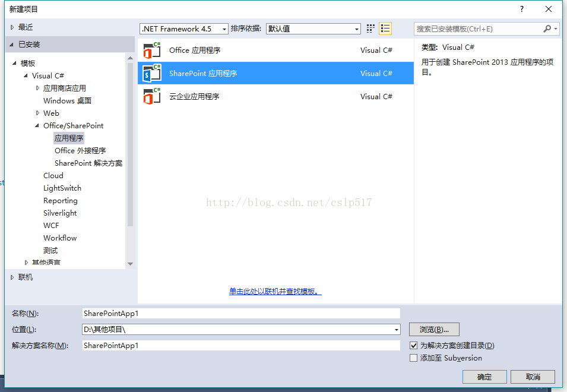Image resolution: width=567 pixels, height=392 pixels.
Task: Expand the 最近 section
Action: coord(12,27)
